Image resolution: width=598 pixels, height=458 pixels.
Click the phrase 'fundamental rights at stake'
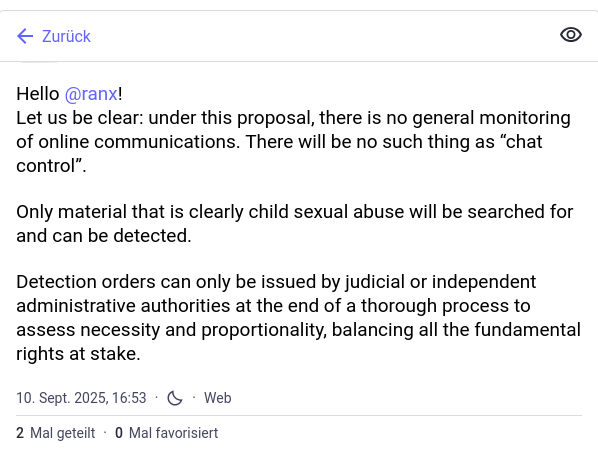pos(299,342)
